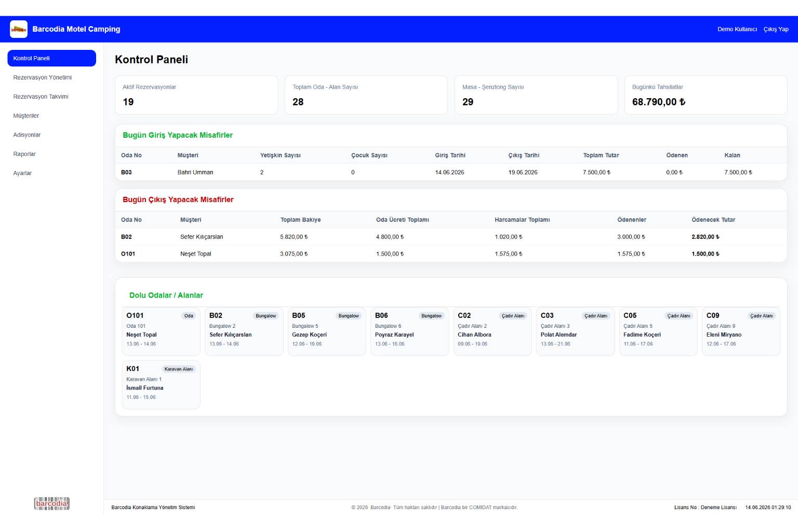Click the Oda badge on O101 card
The image size is (798, 532).
[x=189, y=316]
